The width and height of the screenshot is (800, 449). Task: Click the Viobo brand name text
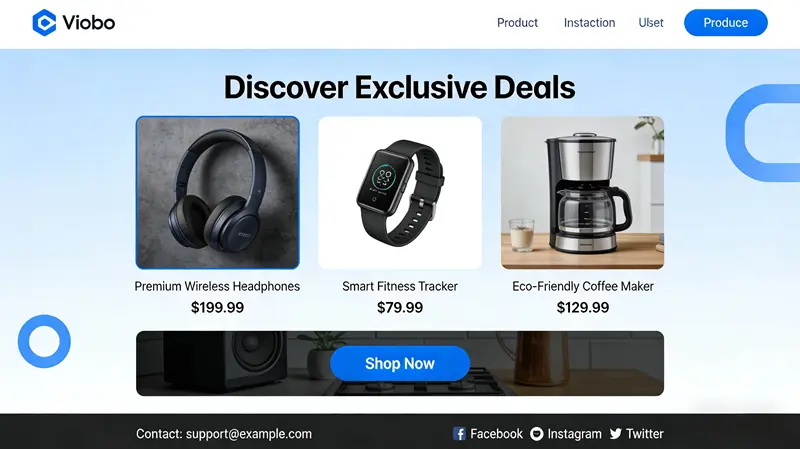pyautogui.click(x=89, y=22)
